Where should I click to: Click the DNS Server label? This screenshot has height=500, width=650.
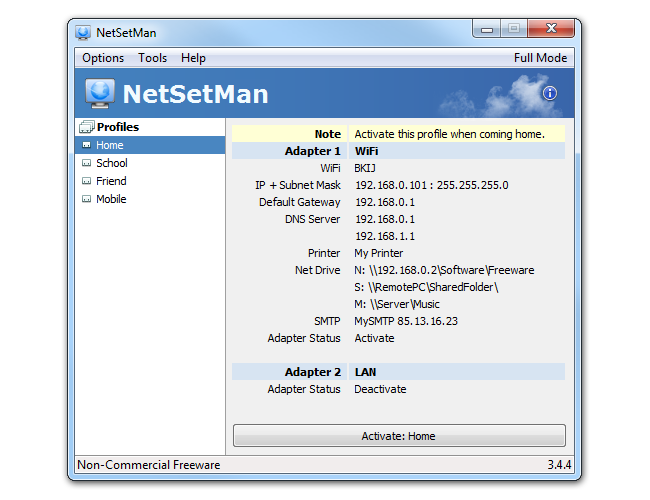click(313, 219)
